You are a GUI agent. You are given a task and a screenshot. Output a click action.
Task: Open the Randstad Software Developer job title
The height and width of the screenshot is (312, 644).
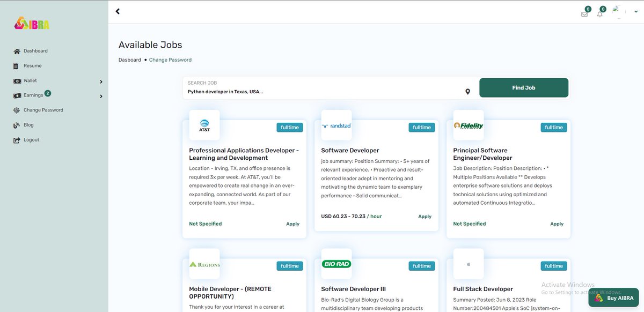point(350,151)
